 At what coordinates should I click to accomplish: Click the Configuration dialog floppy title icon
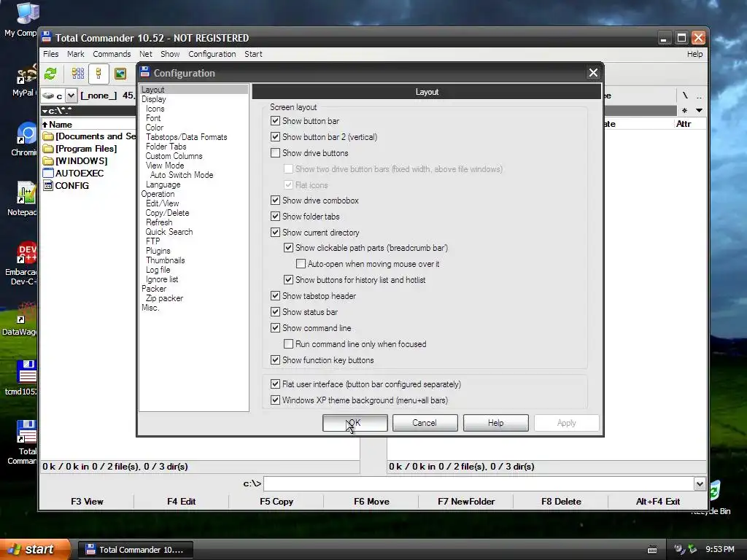coord(145,72)
